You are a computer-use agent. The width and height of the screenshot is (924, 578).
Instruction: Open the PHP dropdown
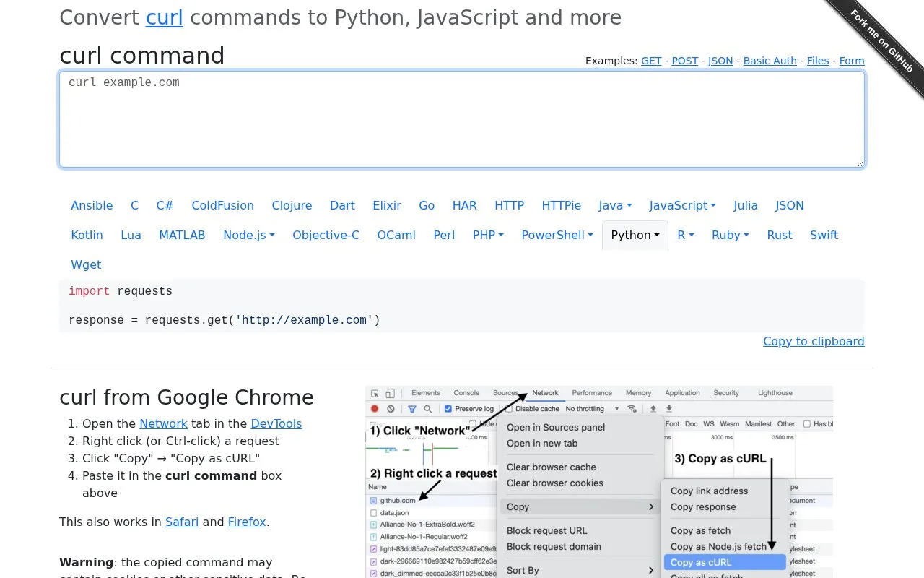coord(488,235)
